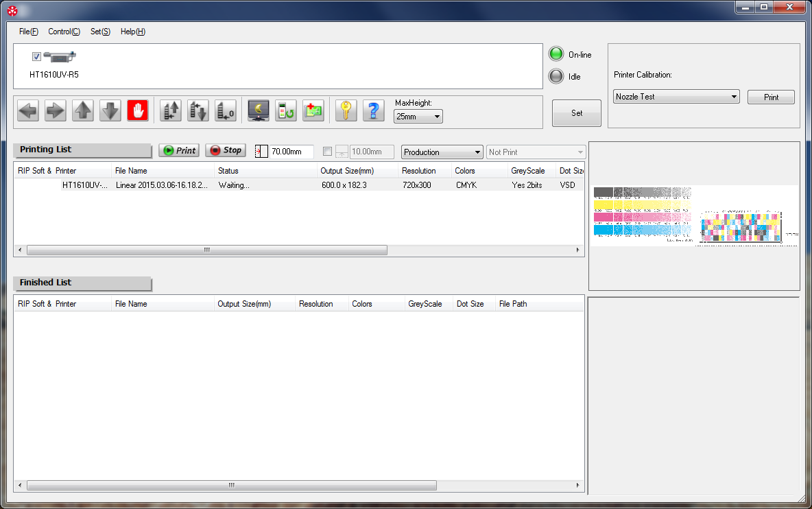This screenshot has width=812, height=509.
Task: Click the 70.00mm margin input field
Action: [x=291, y=152]
